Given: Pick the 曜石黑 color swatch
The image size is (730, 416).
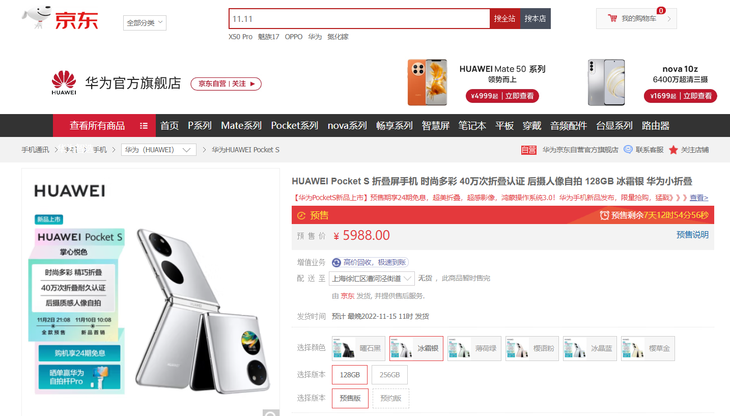Looking at the screenshot, I should click(x=358, y=349).
